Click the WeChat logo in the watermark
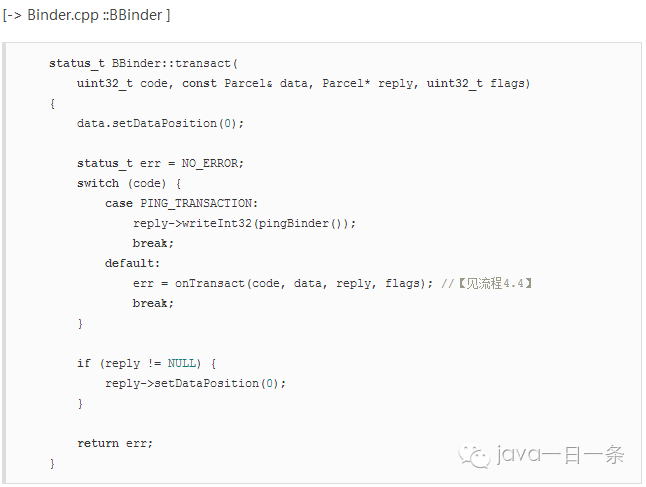Screen dimensions: 646x487 [x=475, y=455]
